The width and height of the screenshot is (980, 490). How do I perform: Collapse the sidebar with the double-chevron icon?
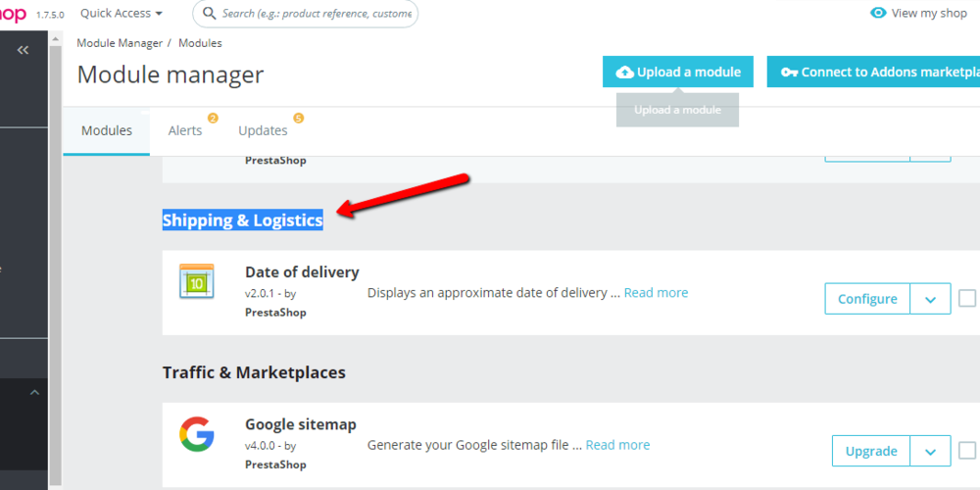click(x=23, y=50)
